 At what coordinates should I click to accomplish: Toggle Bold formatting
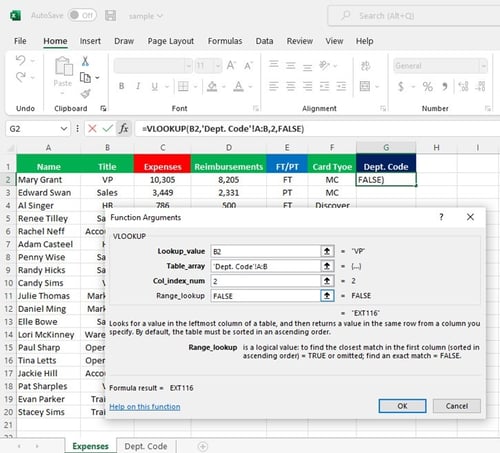click(122, 86)
